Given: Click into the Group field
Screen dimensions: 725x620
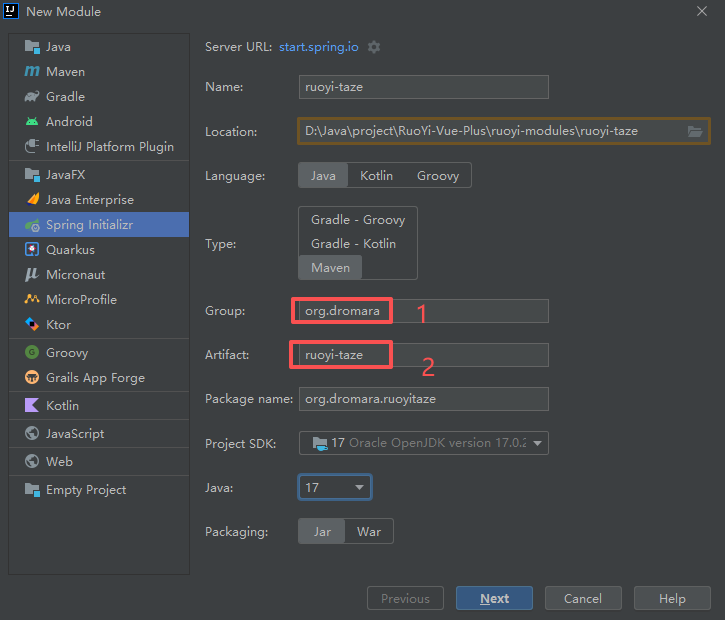Looking at the screenshot, I should pyautogui.click(x=424, y=311).
